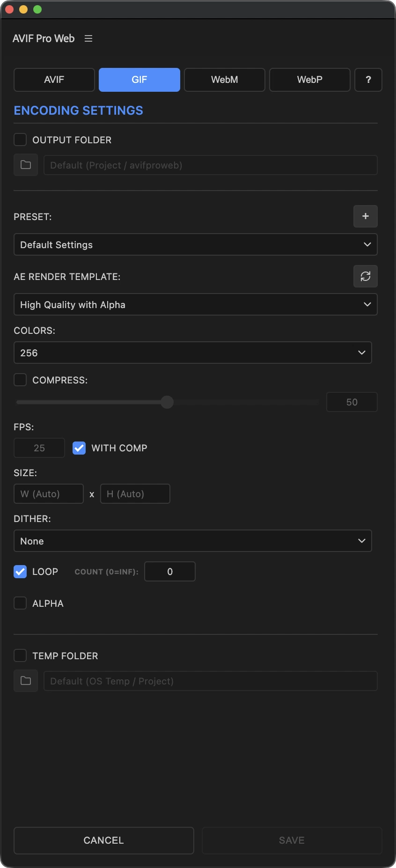Viewport: 396px width, 868px height.
Task: Enable the TEMP FOLDER checkbox
Action: 20,655
